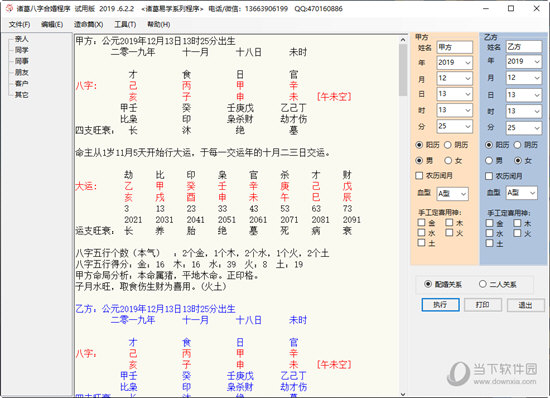Viewport: 550px width, 398px height.
Task: Expand the 甲方 hour dropdown
Action: point(468,110)
